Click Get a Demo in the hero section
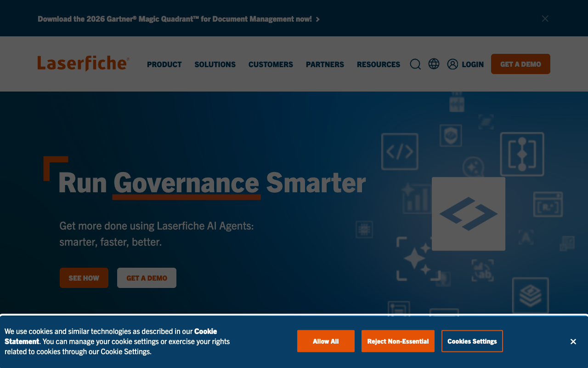 (x=147, y=278)
